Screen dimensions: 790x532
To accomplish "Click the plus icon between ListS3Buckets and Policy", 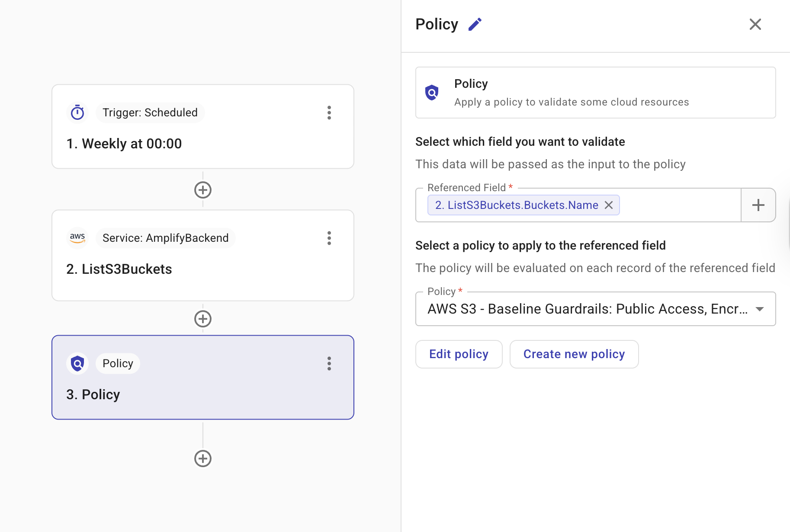I will pyautogui.click(x=202, y=319).
